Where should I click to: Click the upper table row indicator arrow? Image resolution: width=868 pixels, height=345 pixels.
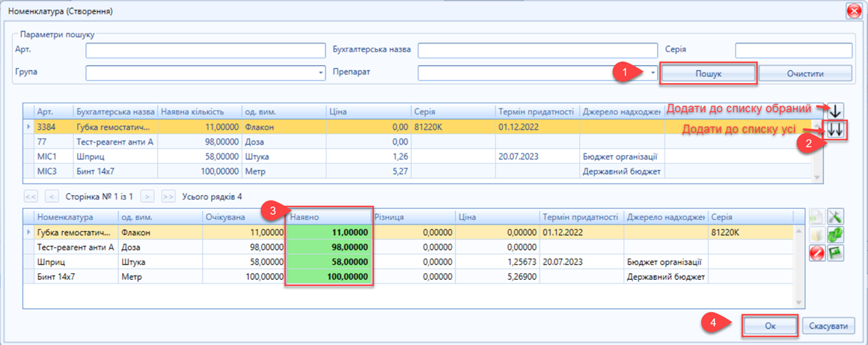pos(28,126)
